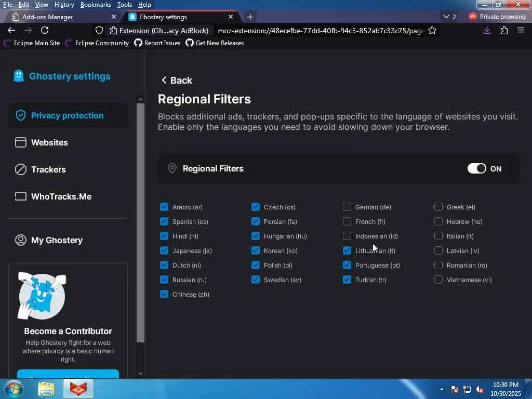532x399 pixels.
Task: Open Eclipse Community bookmark
Action: [97, 43]
